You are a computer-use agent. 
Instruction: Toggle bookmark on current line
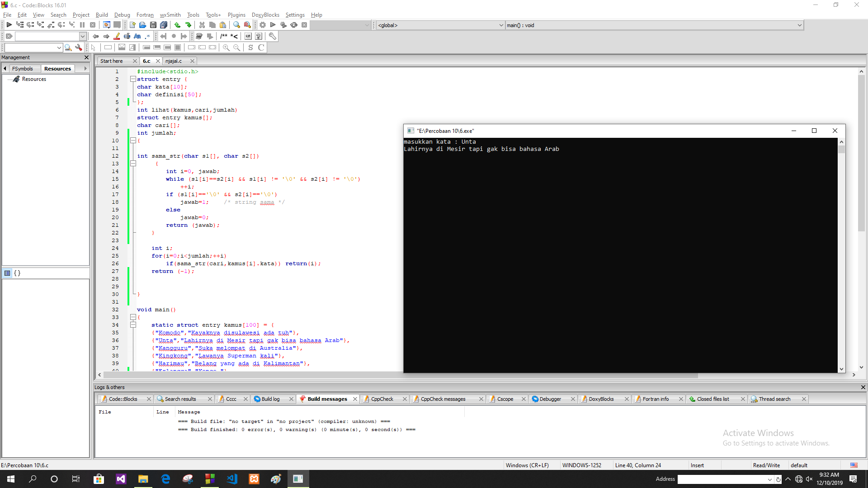pos(174,37)
